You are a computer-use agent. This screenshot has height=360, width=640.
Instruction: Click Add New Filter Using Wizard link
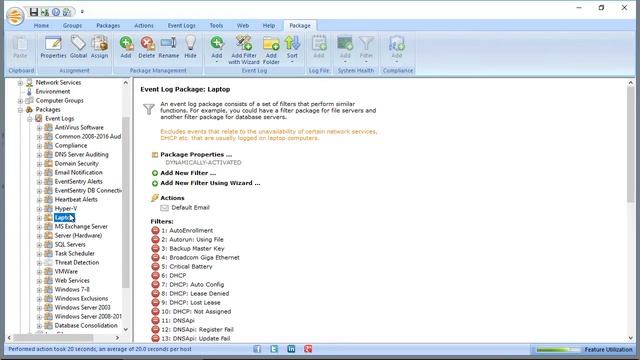210,183
